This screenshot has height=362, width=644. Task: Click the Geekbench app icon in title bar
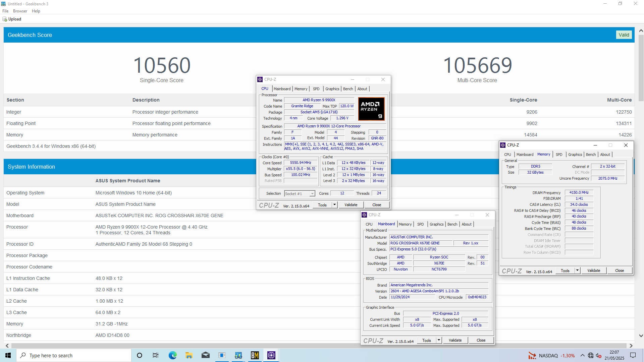pyautogui.click(x=3, y=4)
